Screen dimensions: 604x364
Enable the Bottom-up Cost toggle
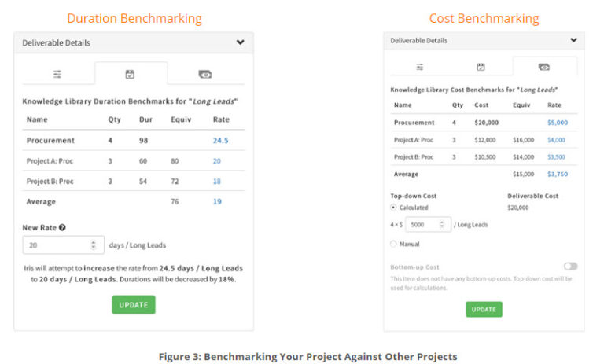pyautogui.click(x=570, y=267)
